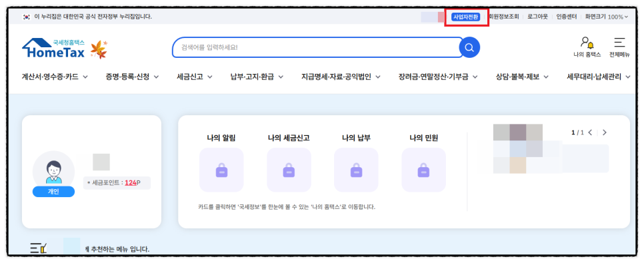Click the 추천하는 메뉴 입니다 text

coord(117,249)
